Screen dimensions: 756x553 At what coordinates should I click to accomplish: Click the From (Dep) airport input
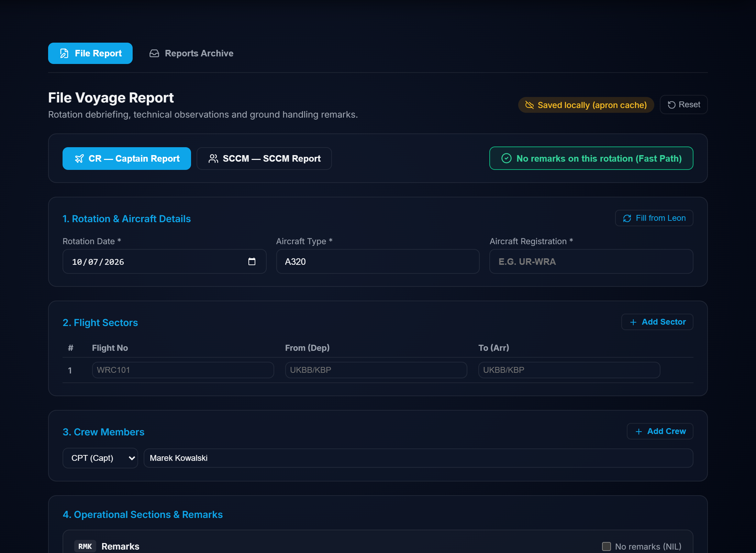(x=376, y=370)
